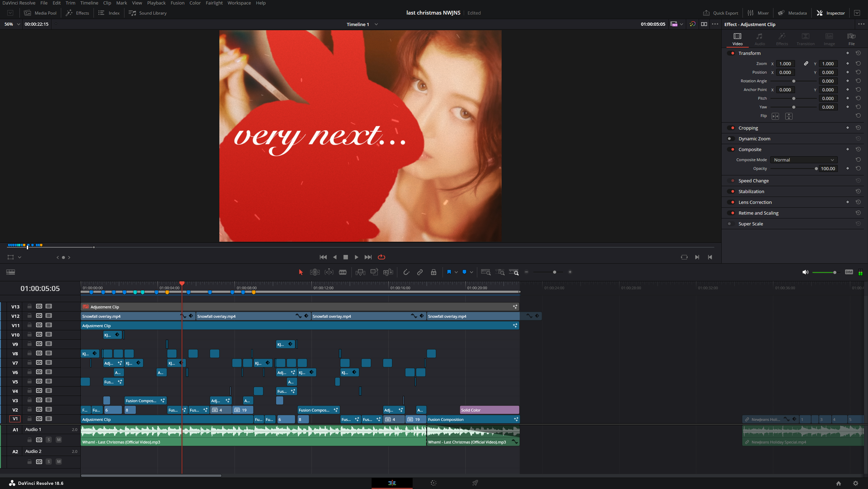Disable the Stabilization toggle
868x489 pixels.
point(731,191)
